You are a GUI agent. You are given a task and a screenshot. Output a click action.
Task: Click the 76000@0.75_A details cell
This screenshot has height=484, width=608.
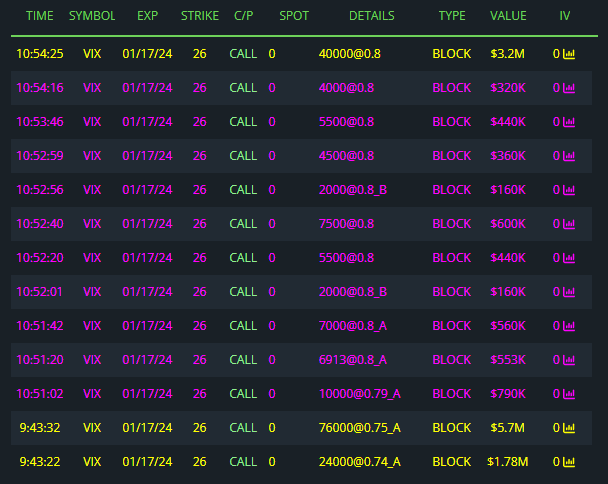point(359,428)
